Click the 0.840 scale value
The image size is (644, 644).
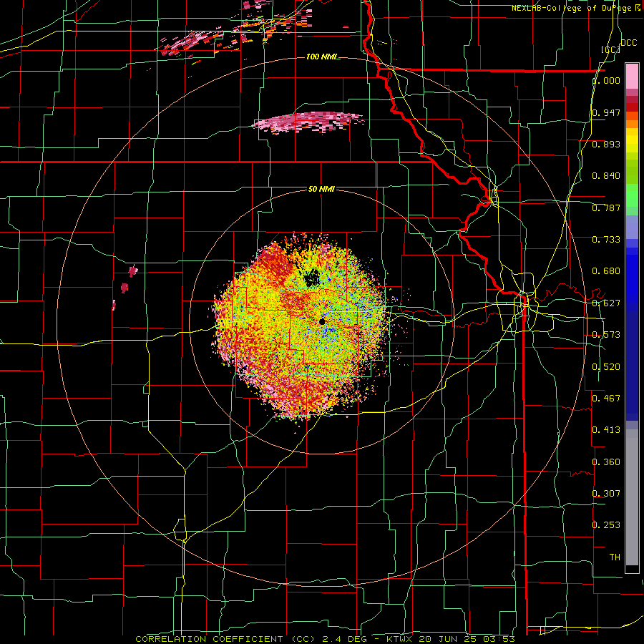[606, 176]
